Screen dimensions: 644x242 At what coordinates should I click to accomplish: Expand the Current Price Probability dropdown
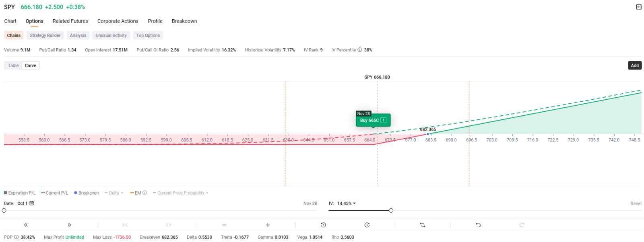(x=181, y=193)
